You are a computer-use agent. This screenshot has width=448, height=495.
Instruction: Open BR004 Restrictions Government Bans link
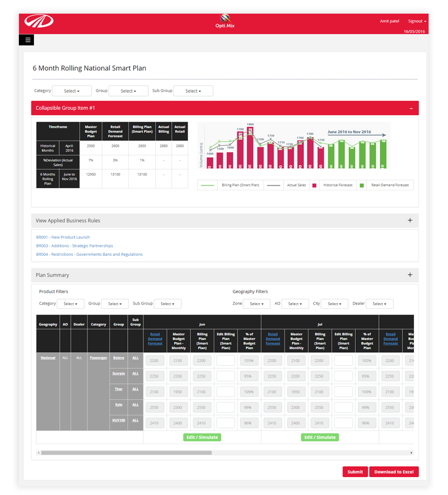tap(89, 254)
